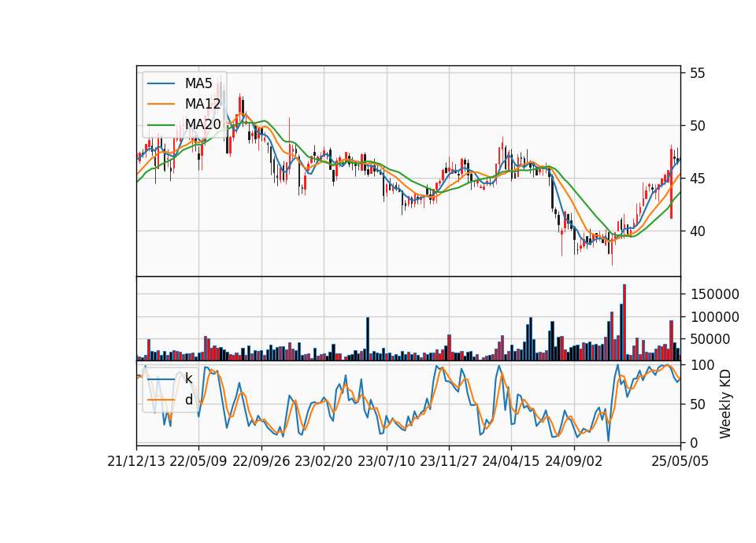The height and width of the screenshot is (543, 756).
Task: Click the date label 22/05/09
Action: coord(198,461)
